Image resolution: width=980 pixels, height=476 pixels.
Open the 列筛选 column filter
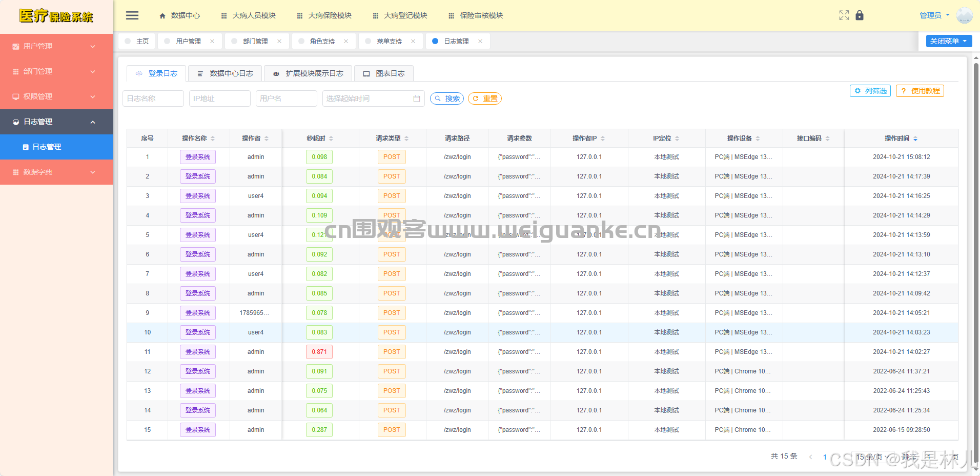pyautogui.click(x=870, y=91)
